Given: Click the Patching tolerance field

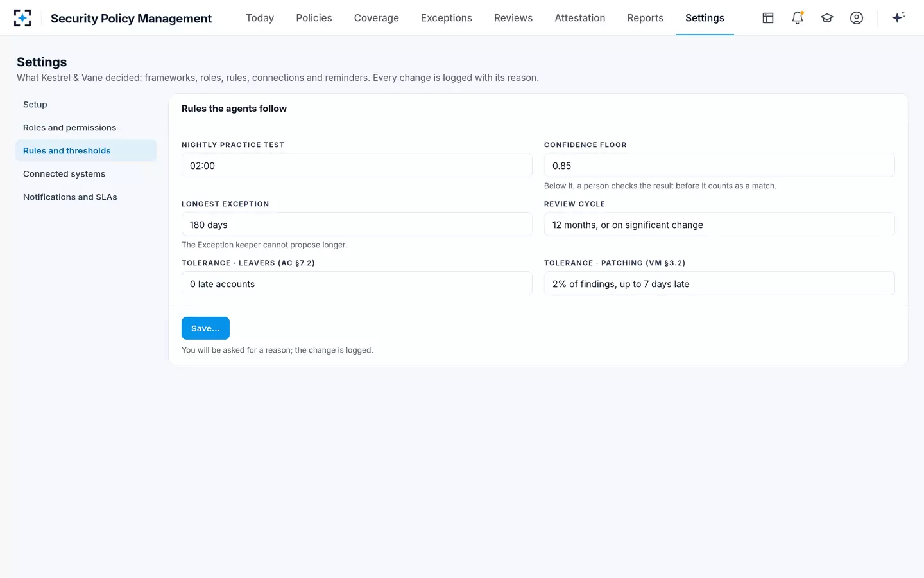Looking at the screenshot, I should [x=719, y=284].
